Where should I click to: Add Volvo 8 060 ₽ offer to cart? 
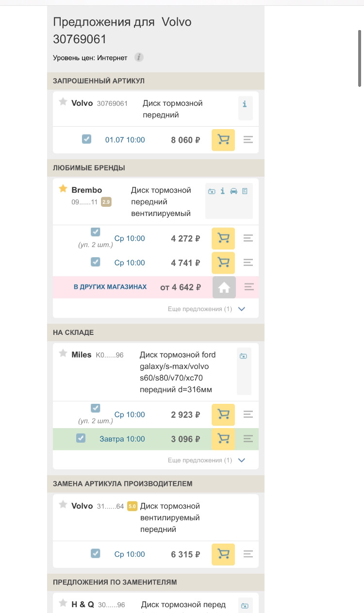pos(223,140)
